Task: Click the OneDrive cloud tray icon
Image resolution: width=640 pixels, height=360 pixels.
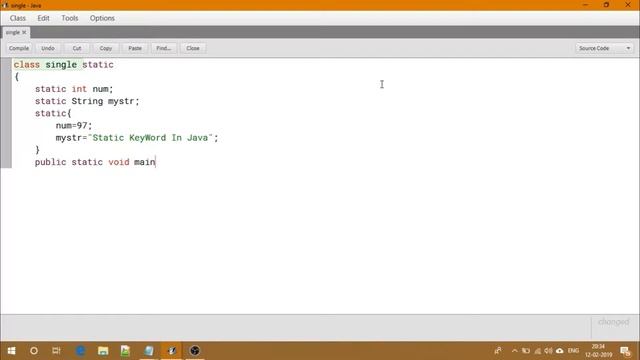Action: pyautogui.click(x=560, y=351)
